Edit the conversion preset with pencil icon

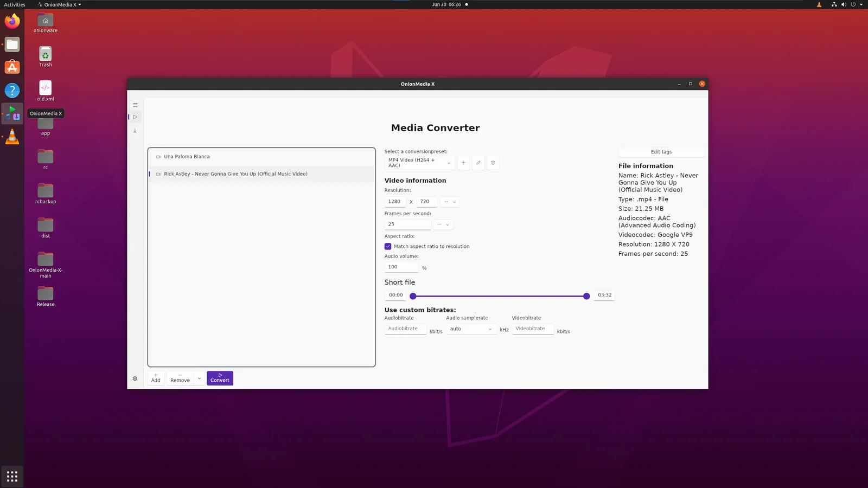coord(478,163)
